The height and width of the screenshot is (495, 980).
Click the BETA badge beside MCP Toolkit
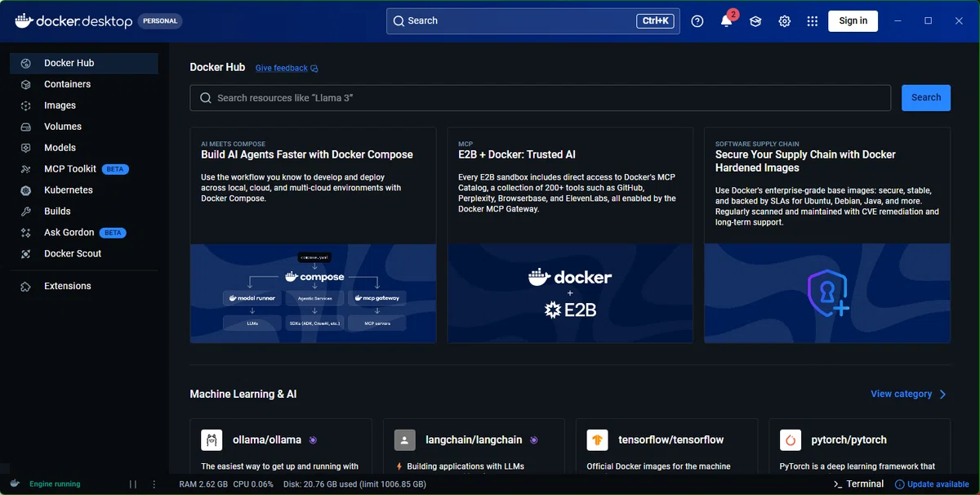click(x=115, y=169)
